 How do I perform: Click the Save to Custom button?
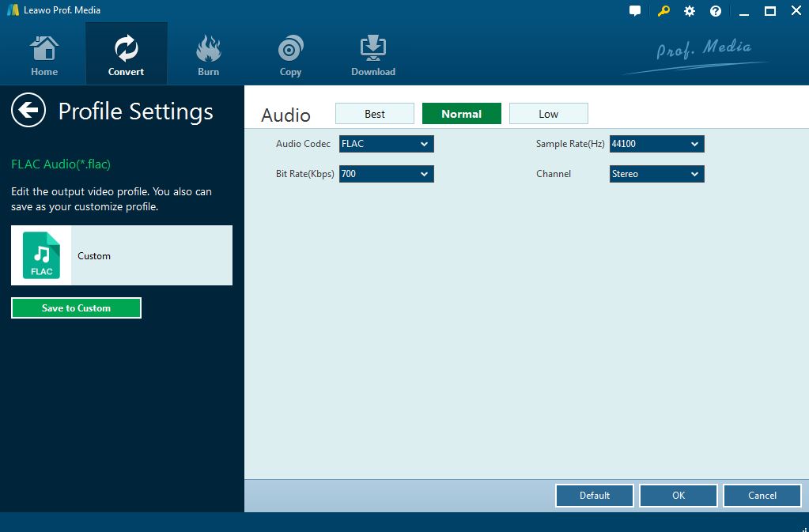tap(76, 308)
